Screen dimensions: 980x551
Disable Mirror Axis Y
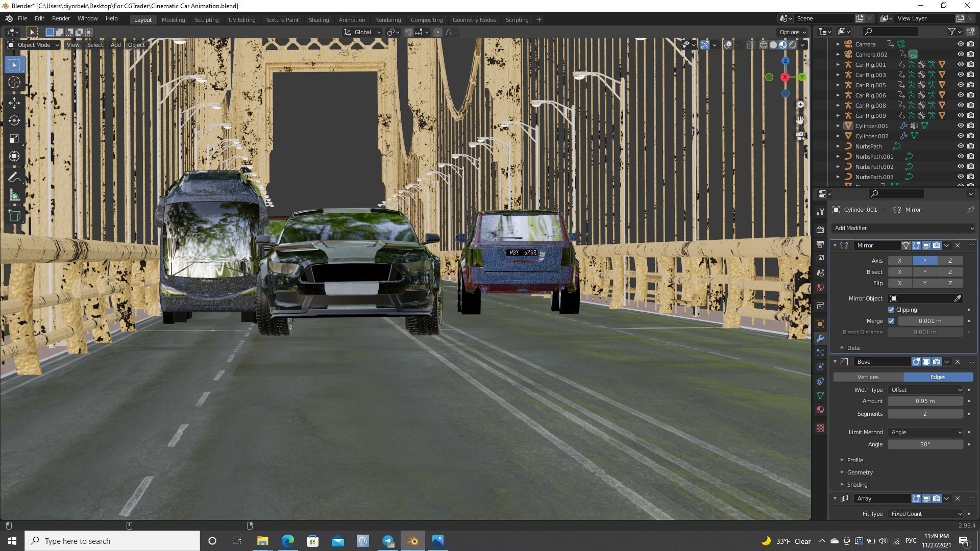click(x=925, y=261)
